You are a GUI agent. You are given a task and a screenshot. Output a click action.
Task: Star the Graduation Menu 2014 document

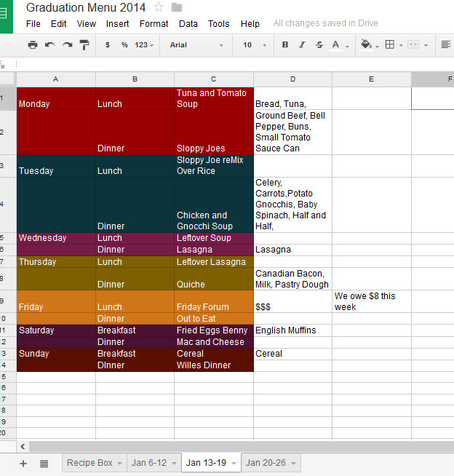[x=159, y=7]
